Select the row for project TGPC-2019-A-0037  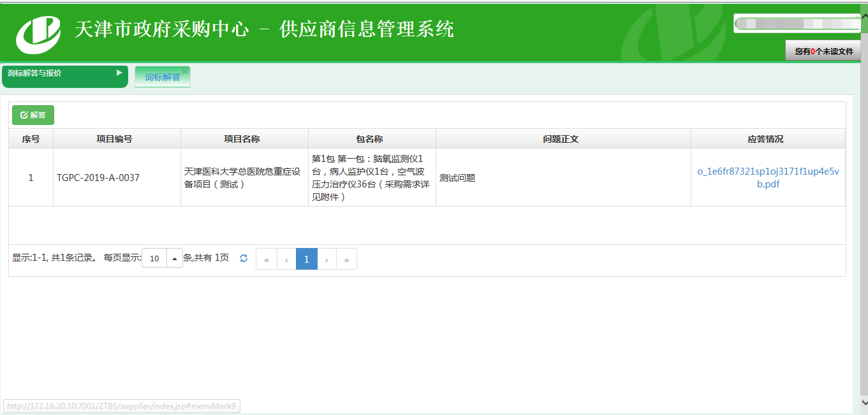point(98,178)
